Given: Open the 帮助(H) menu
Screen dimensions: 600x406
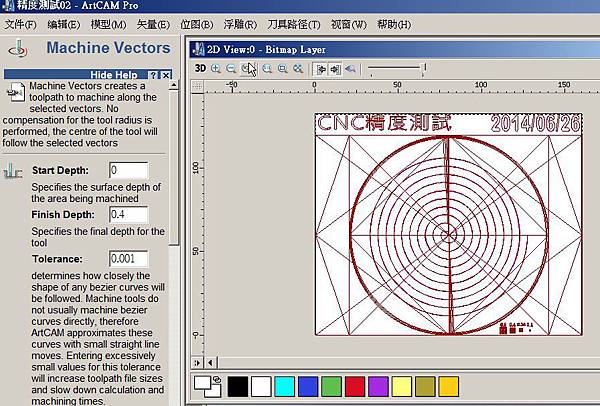Looking at the screenshot, I should click(x=394, y=24).
